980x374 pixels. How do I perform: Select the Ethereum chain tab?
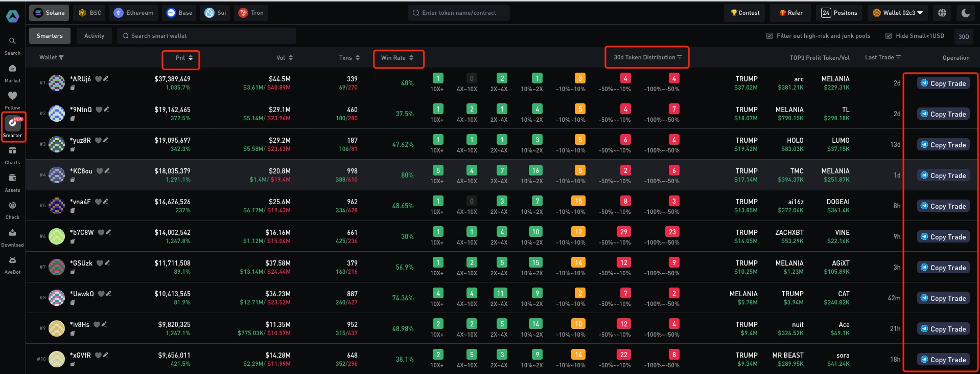click(x=134, y=13)
